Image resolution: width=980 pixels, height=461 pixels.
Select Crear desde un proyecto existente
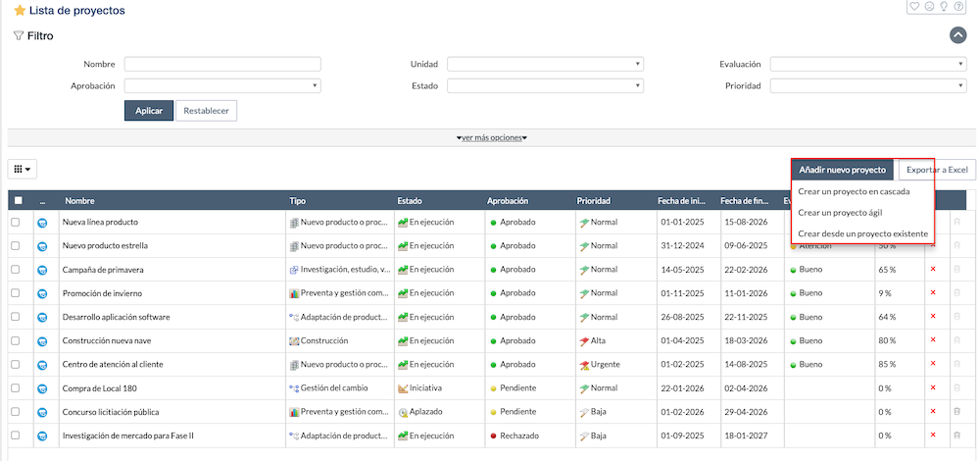pyautogui.click(x=862, y=233)
